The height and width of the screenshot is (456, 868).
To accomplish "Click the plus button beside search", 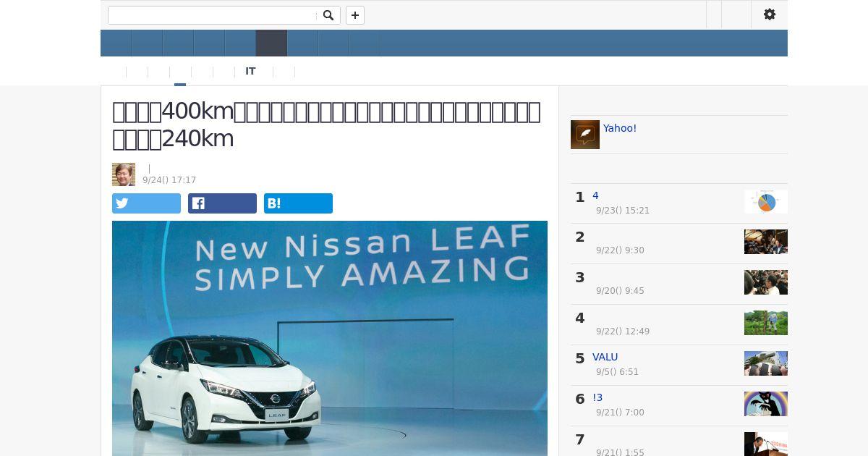I will tap(355, 15).
